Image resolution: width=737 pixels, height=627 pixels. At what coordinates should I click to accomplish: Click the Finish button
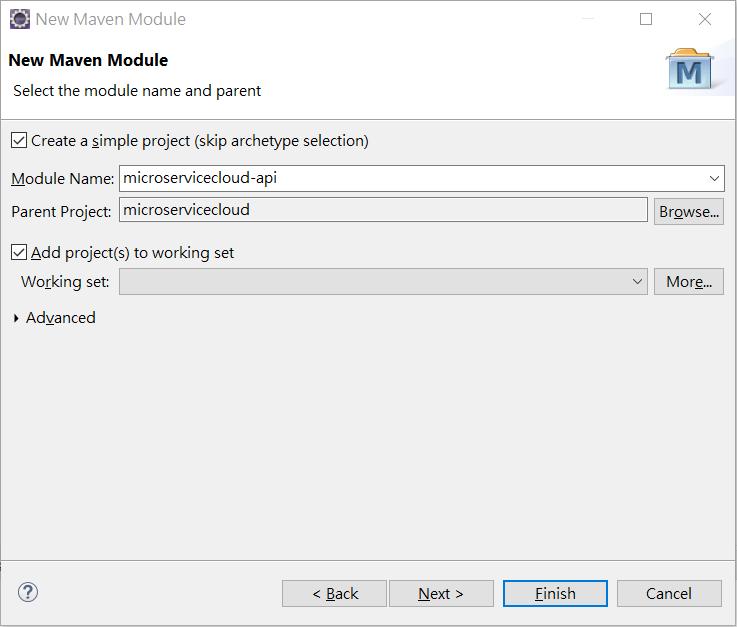pos(555,593)
